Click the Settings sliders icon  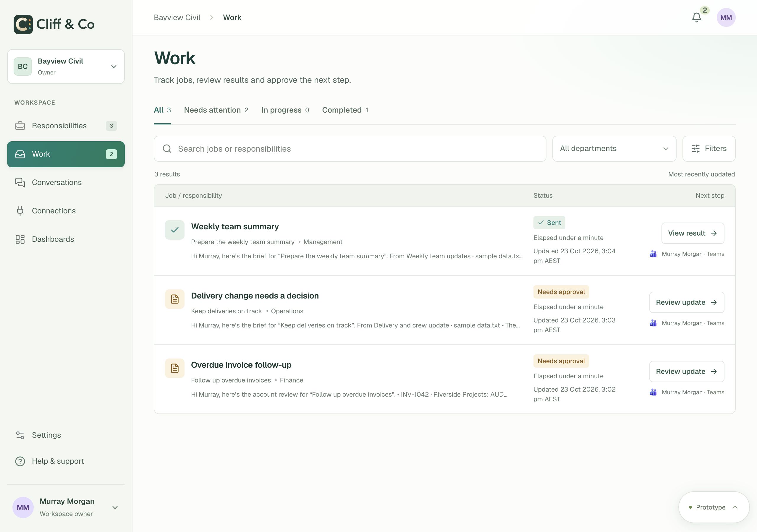(20, 435)
